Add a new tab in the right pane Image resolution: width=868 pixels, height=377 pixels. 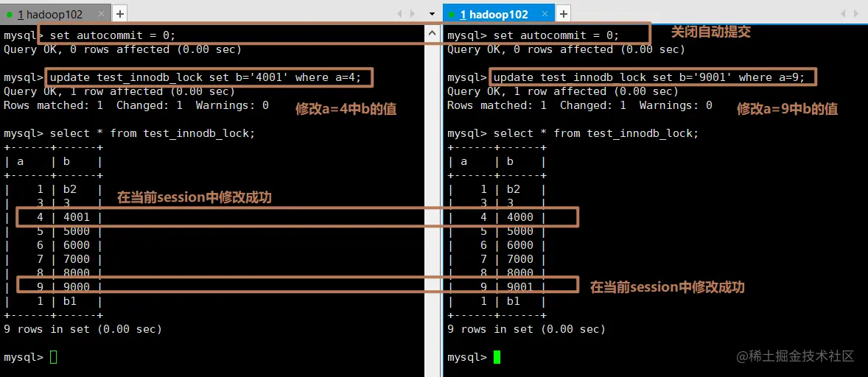click(563, 13)
